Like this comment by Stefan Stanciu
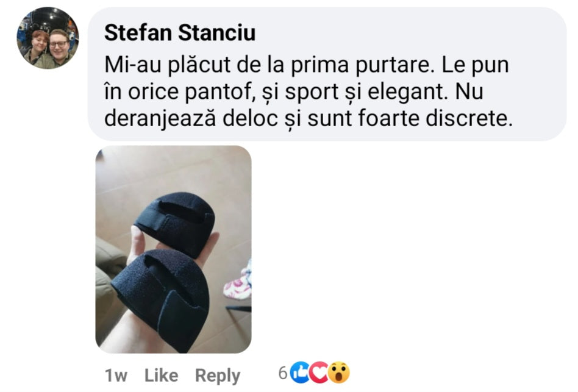Image resolution: width=578 pixels, height=392 pixels. click(161, 376)
